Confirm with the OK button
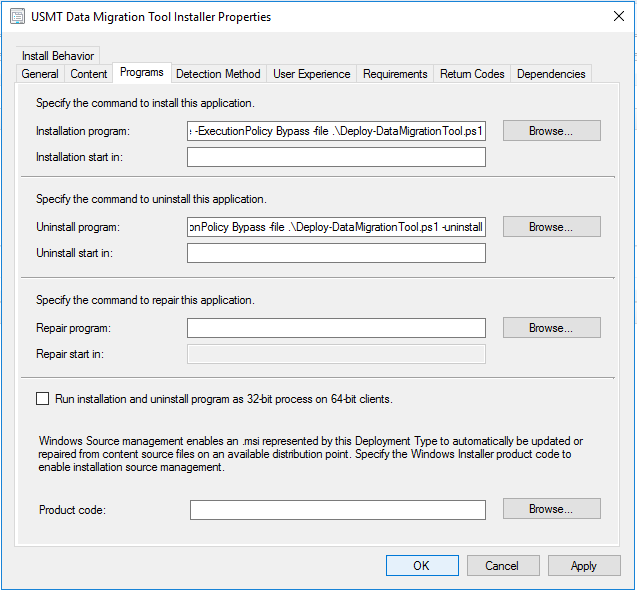This screenshot has width=637, height=594. (x=422, y=566)
